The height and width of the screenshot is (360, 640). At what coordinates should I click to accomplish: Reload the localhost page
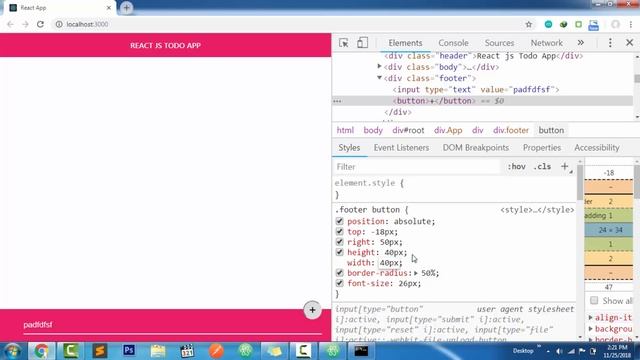(40, 24)
